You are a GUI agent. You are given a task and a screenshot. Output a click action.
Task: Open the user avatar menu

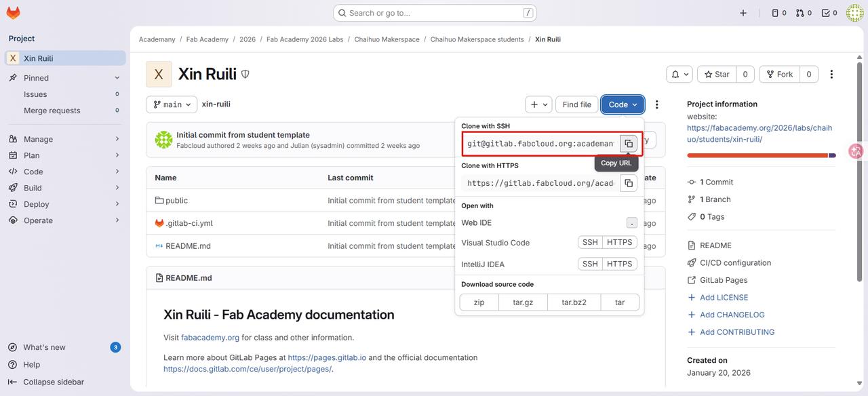pyautogui.click(x=854, y=13)
